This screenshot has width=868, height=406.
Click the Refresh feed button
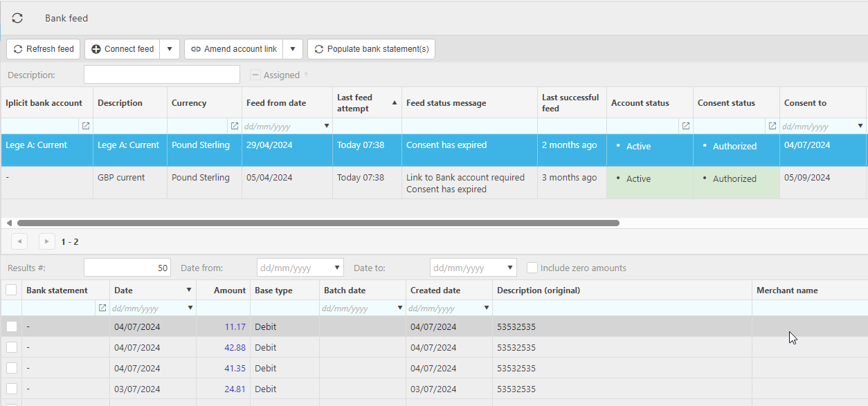[x=44, y=49]
